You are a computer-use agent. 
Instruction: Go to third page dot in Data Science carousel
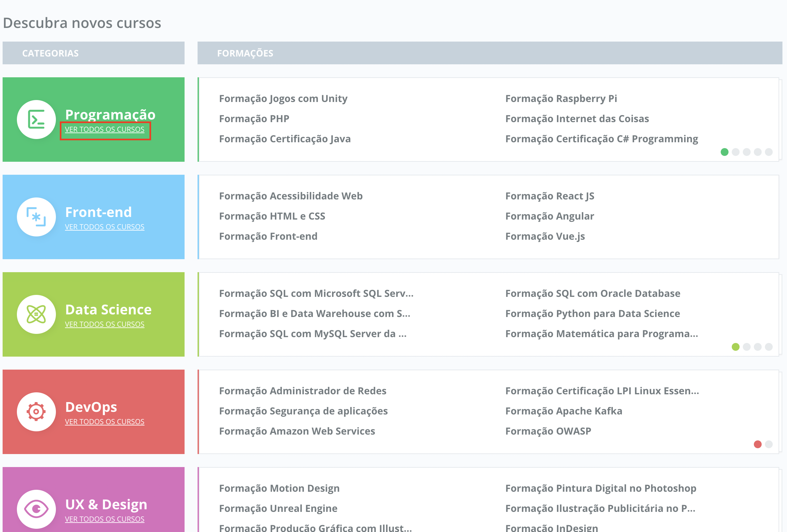click(x=758, y=347)
